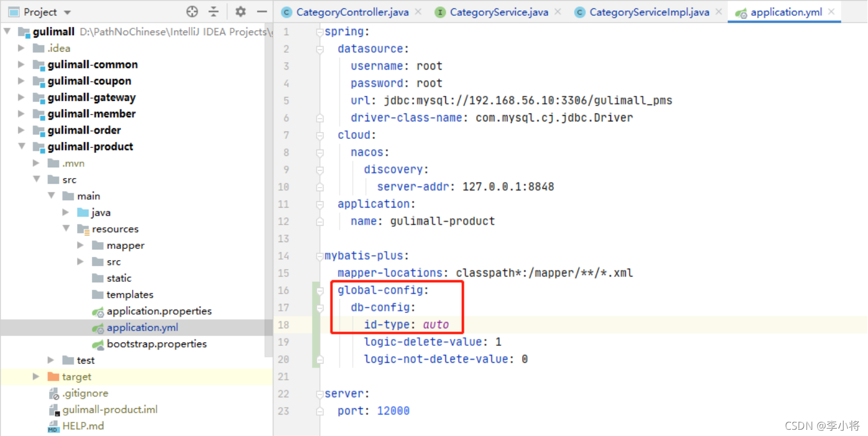Select HELP.md in project tree
This screenshot has width=868, height=436.
[x=83, y=426]
